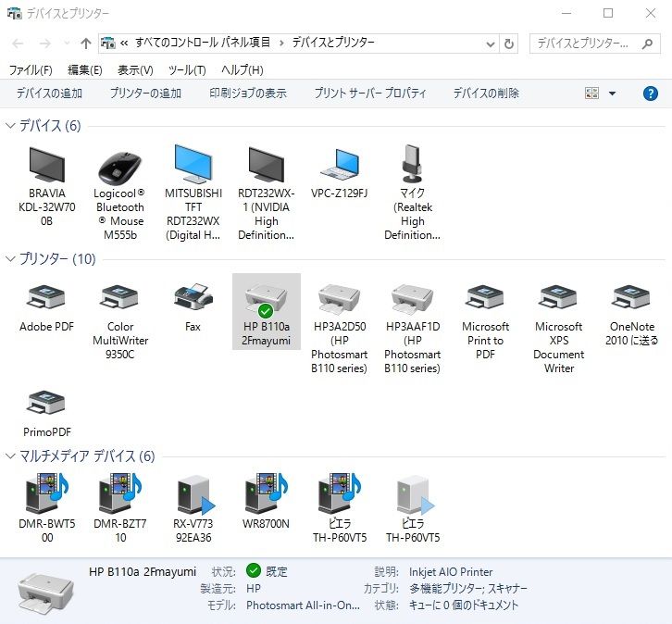
Task: Expand the « breadcrumb overflow chevron
Action: coord(124,43)
